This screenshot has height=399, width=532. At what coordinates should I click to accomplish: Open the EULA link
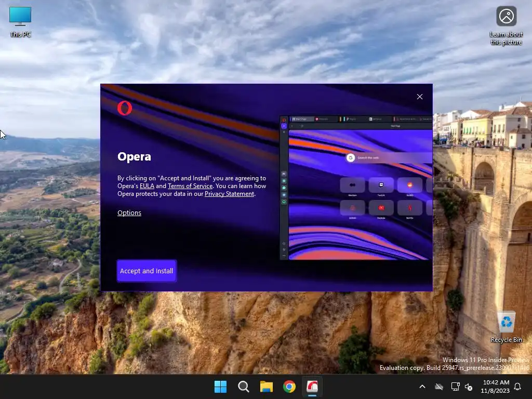[147, 186]
